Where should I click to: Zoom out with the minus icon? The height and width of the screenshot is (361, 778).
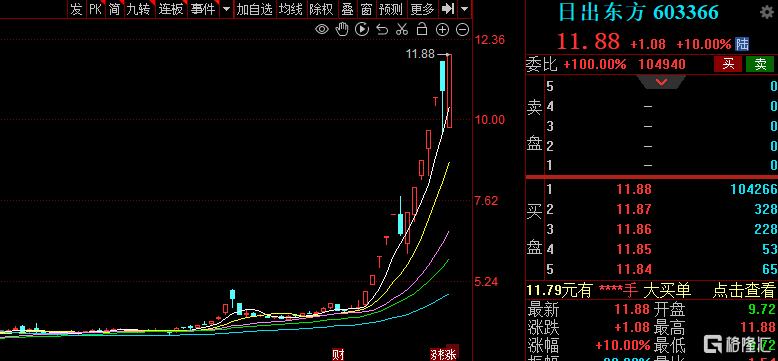coord(462,30)
